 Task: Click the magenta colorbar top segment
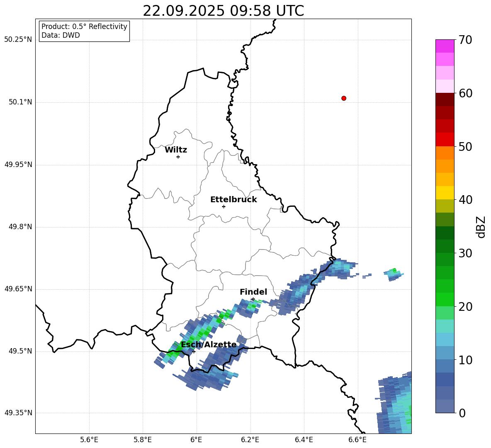coord(445,46)
